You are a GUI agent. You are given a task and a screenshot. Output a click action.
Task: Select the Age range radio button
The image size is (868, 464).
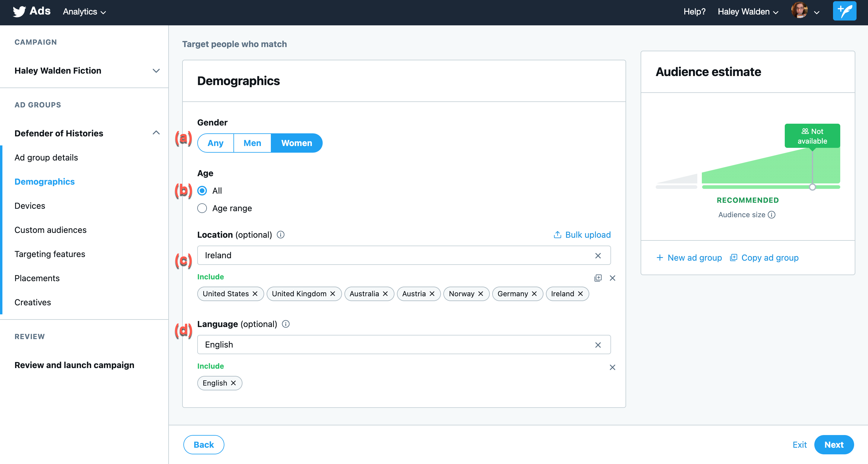tap(202, 208)
